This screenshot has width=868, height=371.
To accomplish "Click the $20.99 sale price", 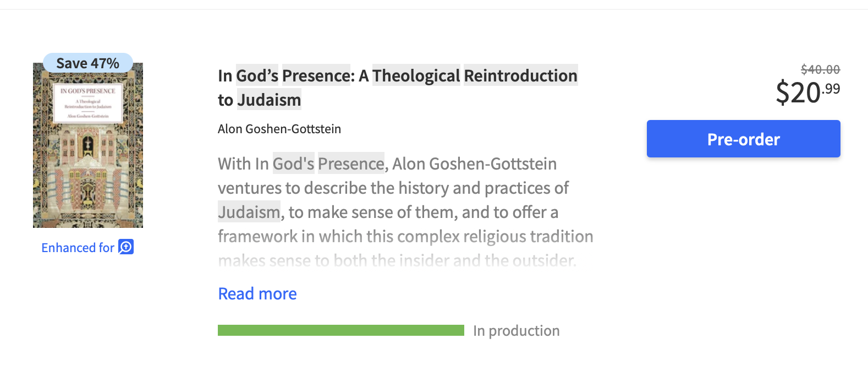I will (807, 92).
